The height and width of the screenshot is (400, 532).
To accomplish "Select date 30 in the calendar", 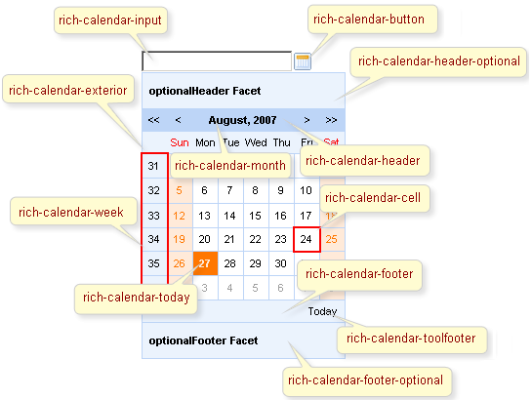I will pyautogui.click(x=280, y=263).
